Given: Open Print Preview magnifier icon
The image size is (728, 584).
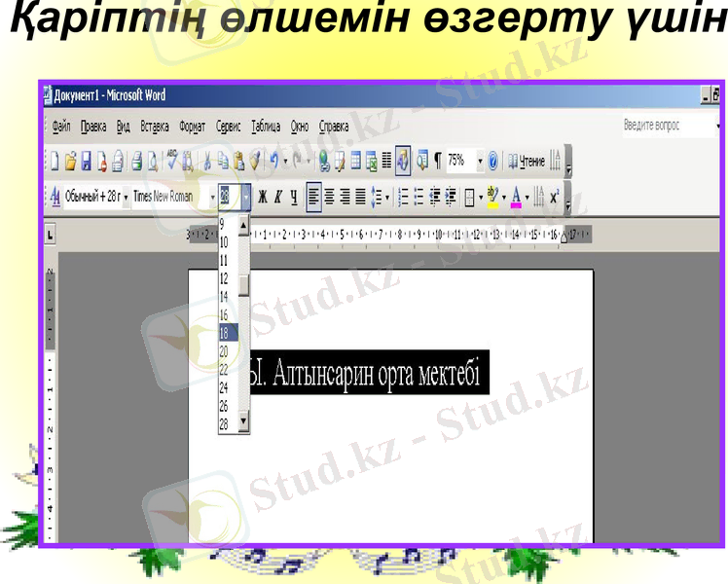Looking at the screenshot, I should click(x=152, y=162).
